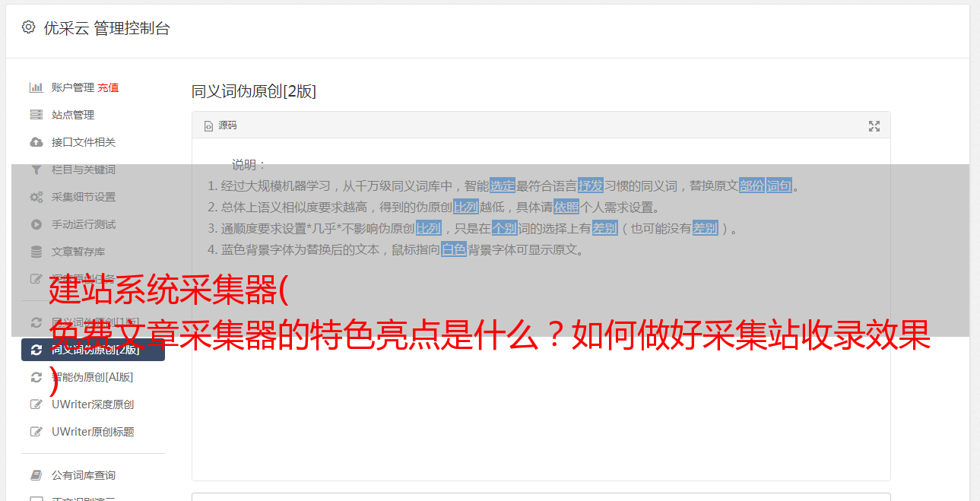Screen dimensions: 980x501
Task: Select the 站点管理 server icon
Action: coord(36,115)
